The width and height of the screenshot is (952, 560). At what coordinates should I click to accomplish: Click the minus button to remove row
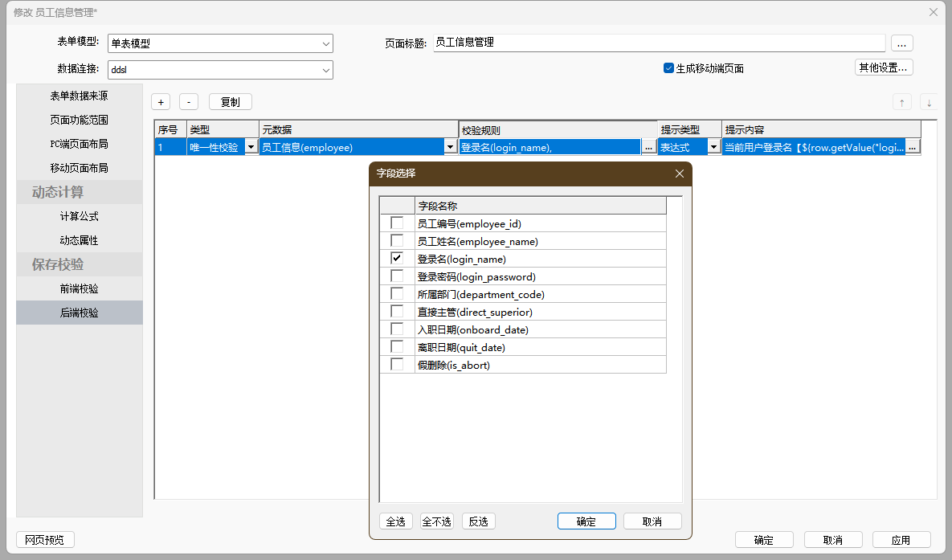click(189, 102)
